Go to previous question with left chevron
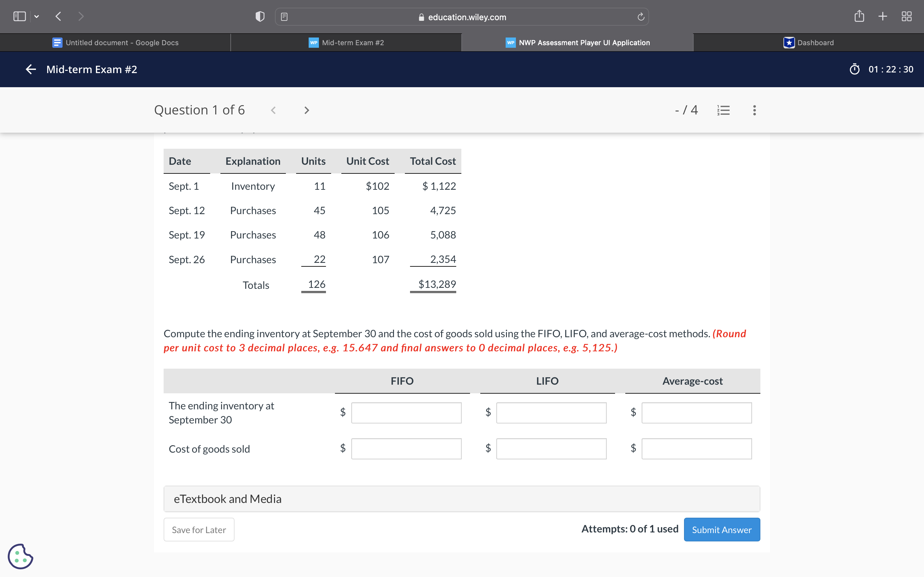This screenshot has height=577, width=924. (x=273, y=110)
